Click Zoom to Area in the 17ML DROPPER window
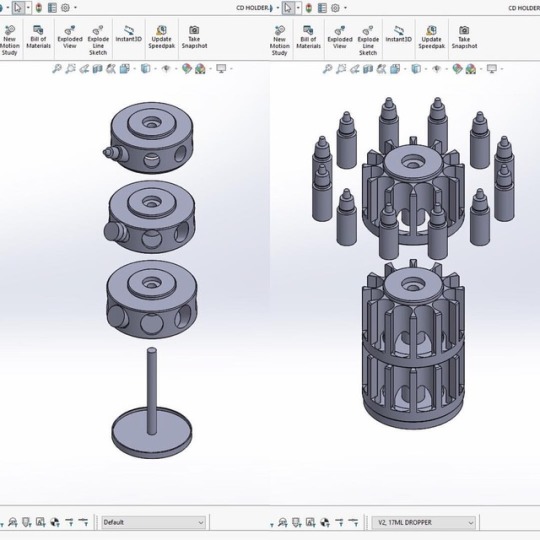540x540 pixels. 341,69
